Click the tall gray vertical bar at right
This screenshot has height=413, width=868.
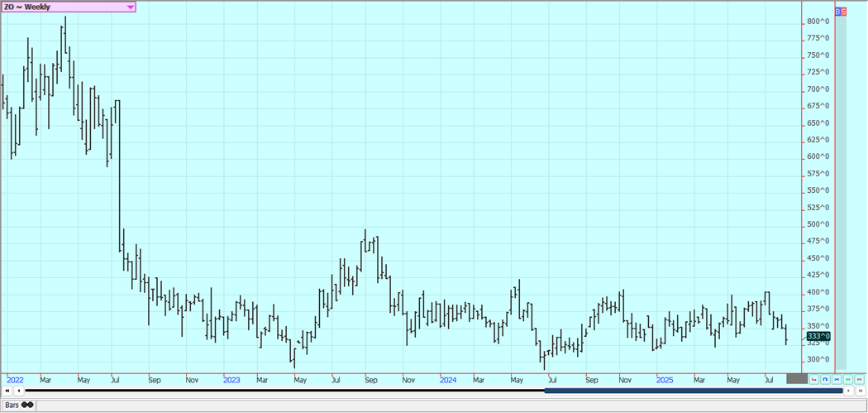(841, 192)
